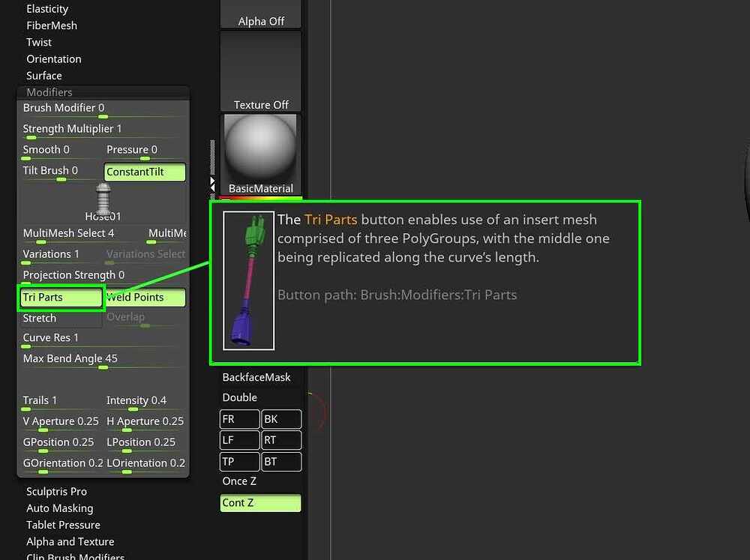The height and width of the screenshot is (560, 750).
Task: Toggle Weld Points option
Action: (145, 298)
